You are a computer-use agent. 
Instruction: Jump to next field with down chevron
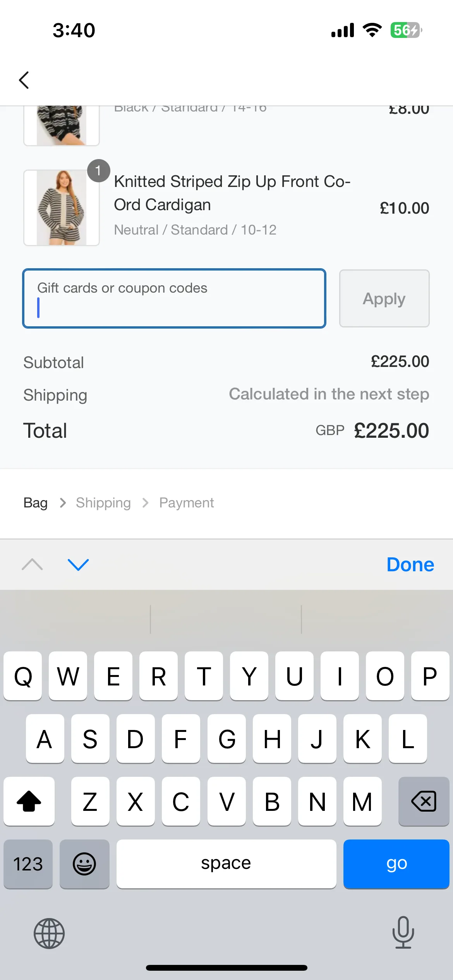pyautogui.click(x=78, y=564)
